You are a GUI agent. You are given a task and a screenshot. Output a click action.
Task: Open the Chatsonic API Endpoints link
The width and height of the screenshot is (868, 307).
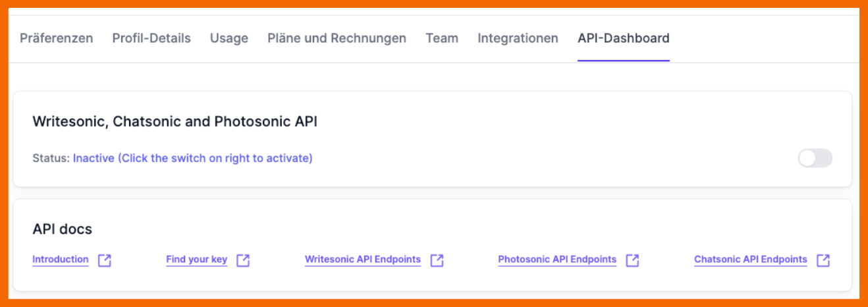pos(750,260)
